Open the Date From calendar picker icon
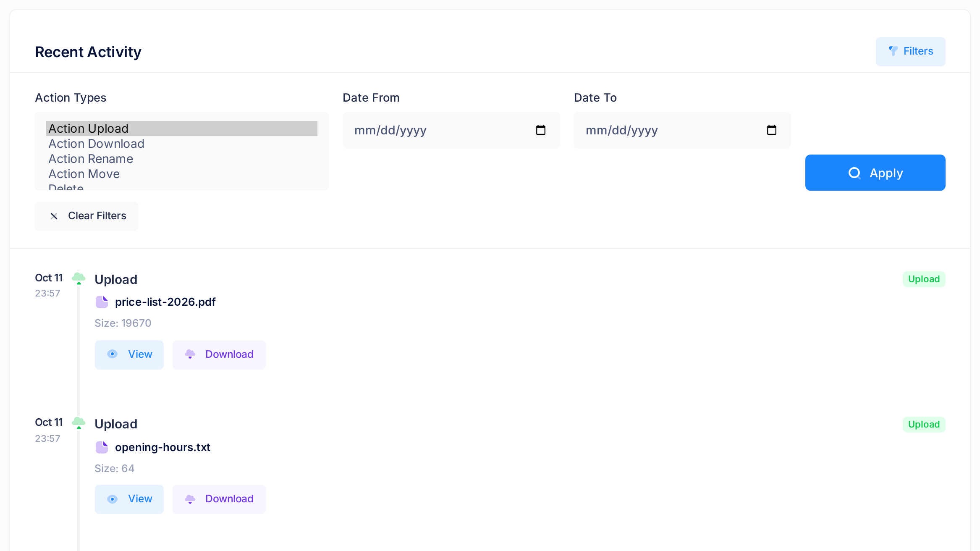980x551 pixels. pos(541,130)
